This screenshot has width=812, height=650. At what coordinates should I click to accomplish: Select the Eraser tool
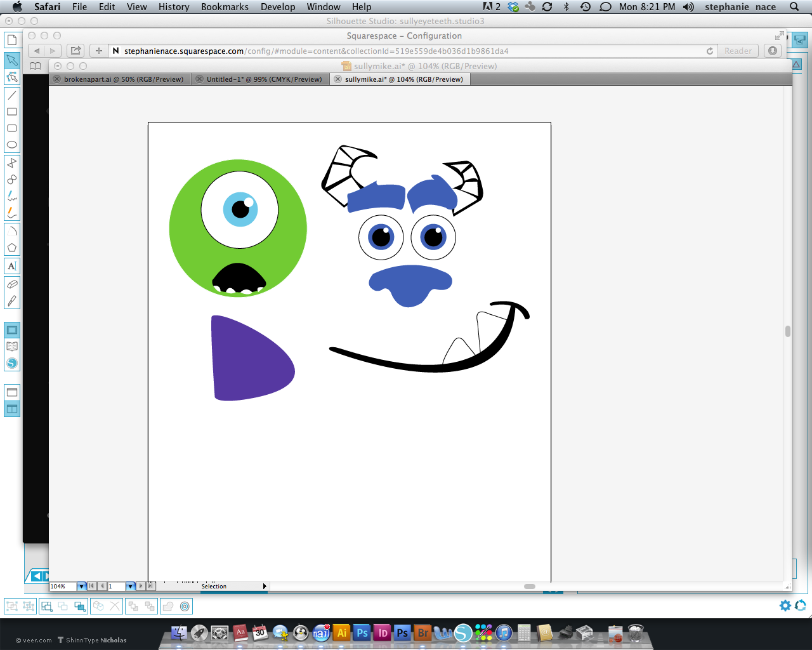(12, 284)
